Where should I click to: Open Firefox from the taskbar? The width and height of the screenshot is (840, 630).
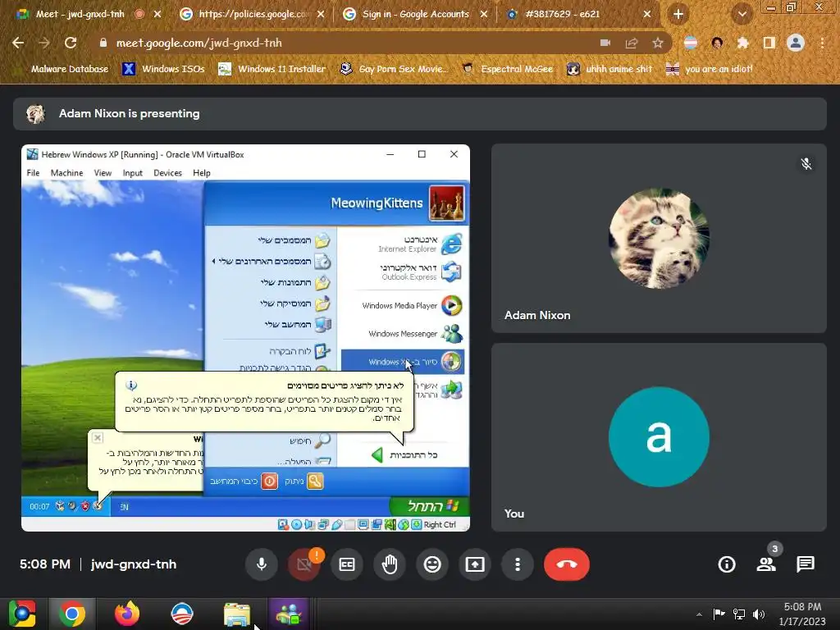pyautogui.click(x=127, y=614)
